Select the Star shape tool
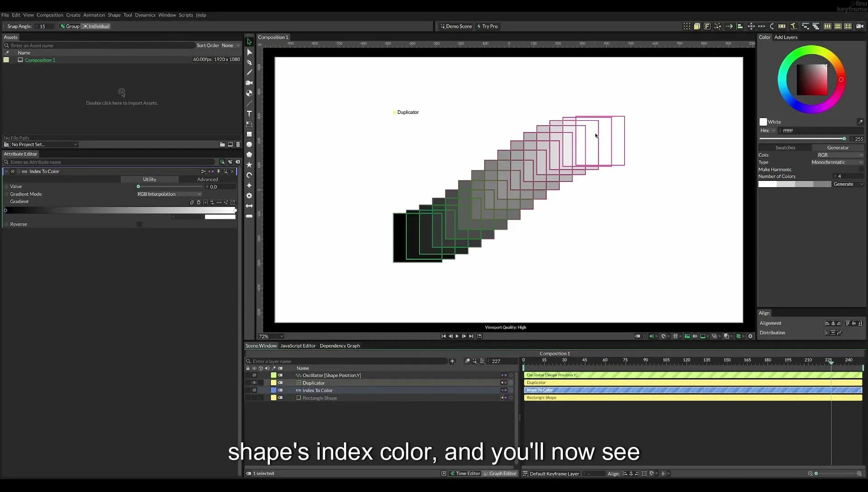Image resolution: width=868 pixels, height=492 pixels. pyautogui.click(x=249, y=165)
